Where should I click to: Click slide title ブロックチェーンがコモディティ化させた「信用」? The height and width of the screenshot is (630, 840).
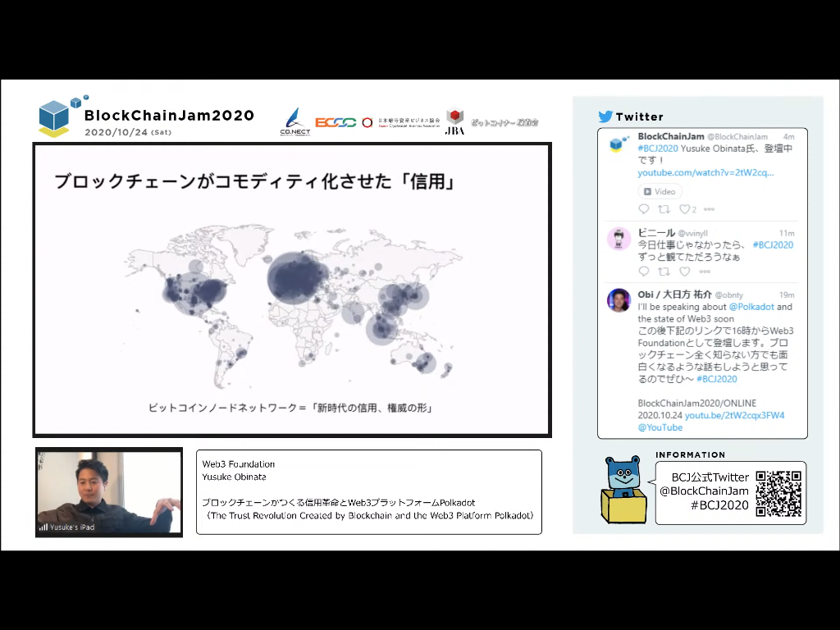tap(255, 181)
